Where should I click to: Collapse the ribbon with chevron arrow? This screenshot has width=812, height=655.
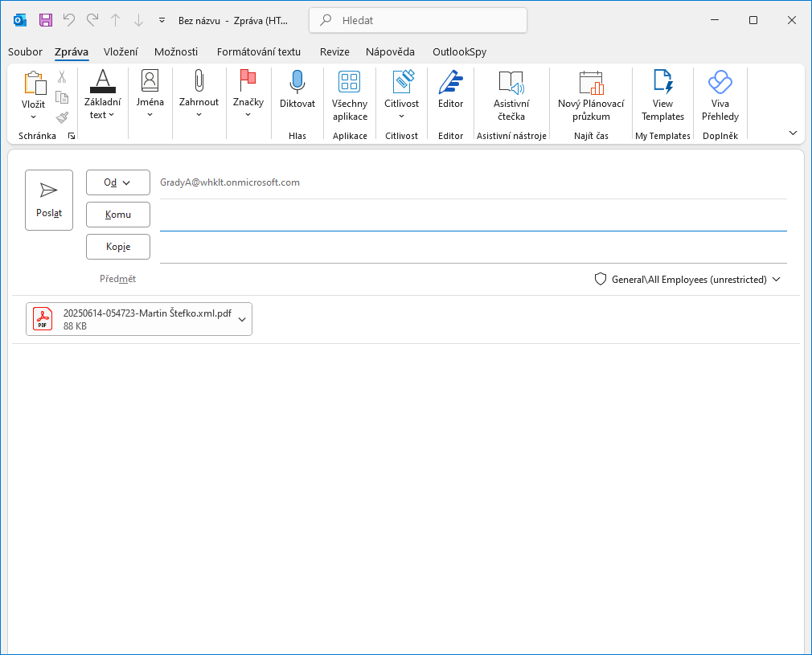(793, 133)
